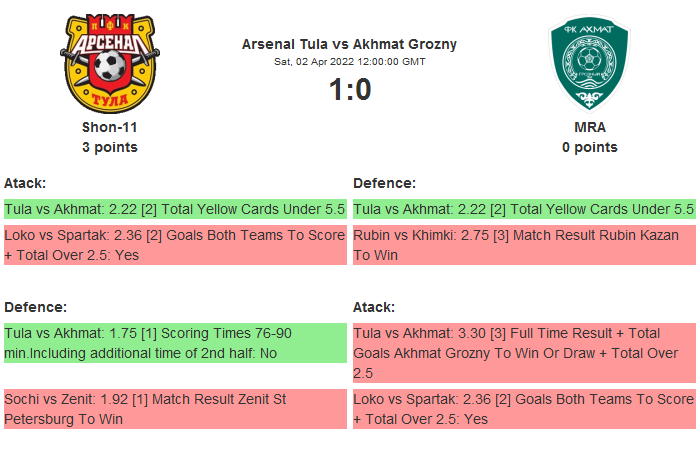Image resolution: width=700 pixels, height=460 pixels.
Task: Click the 3 points label under Shon-11
Action: [109, 147]
